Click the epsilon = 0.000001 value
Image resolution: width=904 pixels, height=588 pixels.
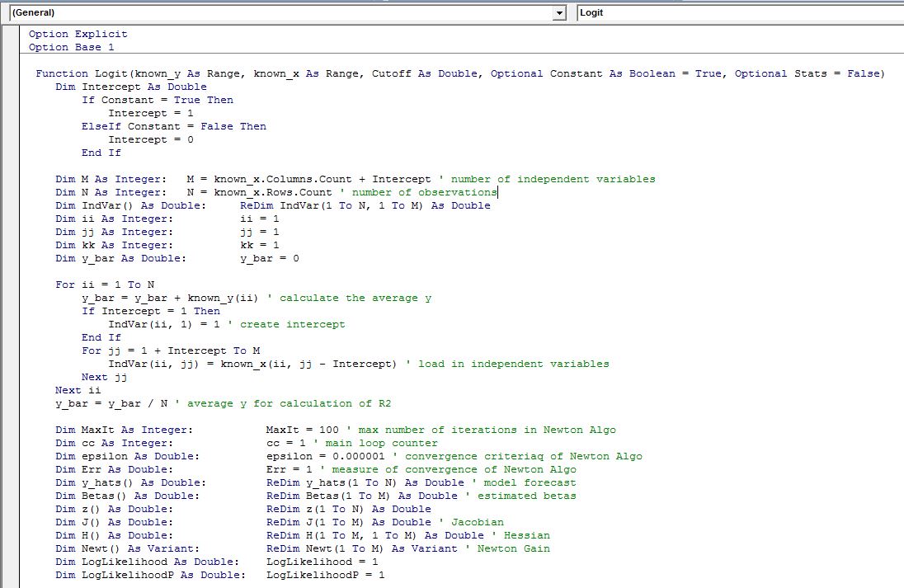pyautogui.click(x=328, y=456)
